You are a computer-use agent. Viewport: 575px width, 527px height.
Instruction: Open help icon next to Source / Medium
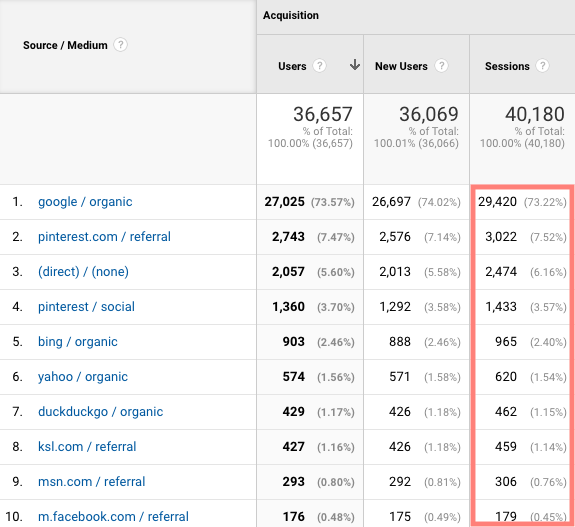coord(120,45)
